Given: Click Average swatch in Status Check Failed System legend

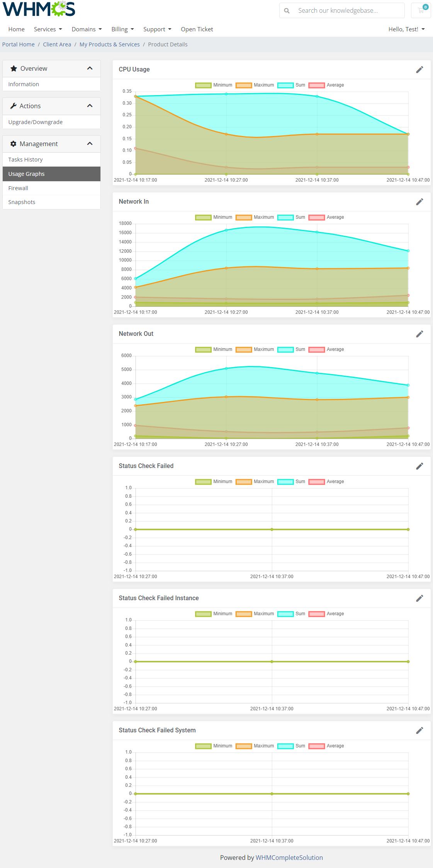Looking at the screenshot, I should [317, 746].
